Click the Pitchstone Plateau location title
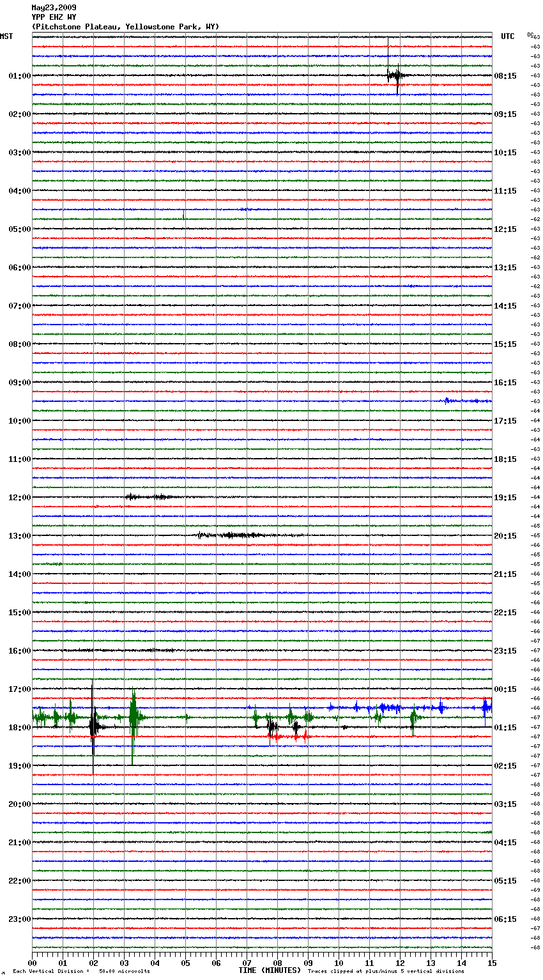Viewport: 543px width, 980px height. click(125, 27)
